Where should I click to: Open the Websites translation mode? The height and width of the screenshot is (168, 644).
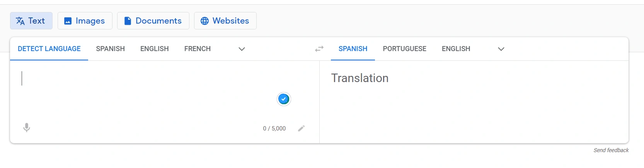pos(225,21)
